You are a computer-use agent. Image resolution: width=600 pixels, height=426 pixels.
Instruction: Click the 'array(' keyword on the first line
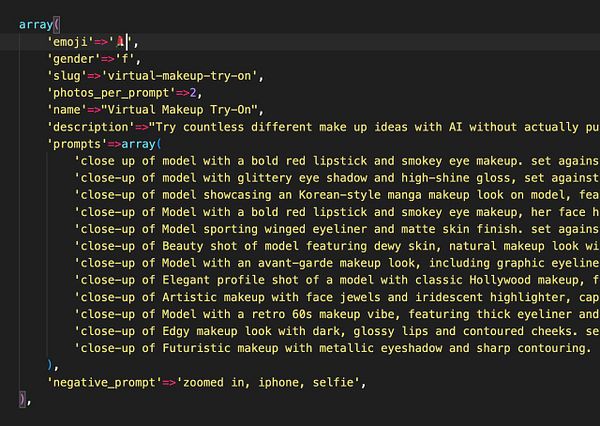(39, 24)
